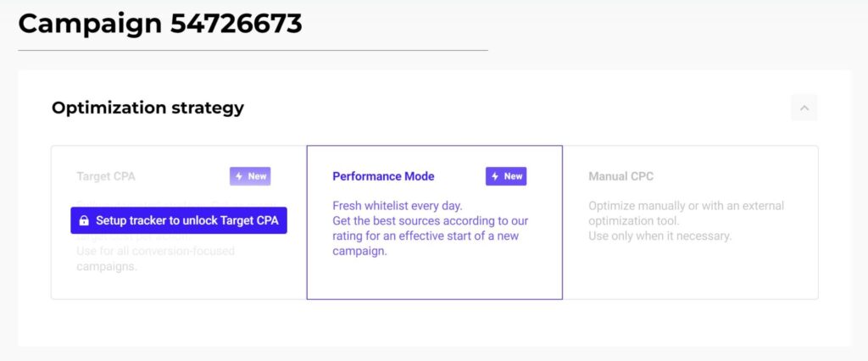Click the Optimization strategy heading
The width and height of the screenshot is (868, 361).
pos(147,108)
